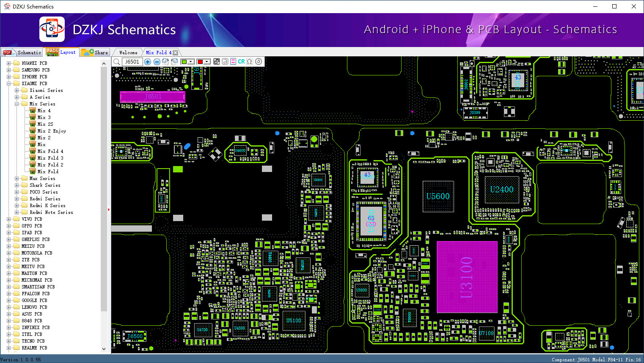
Task: Collapse the XIAOMI PCB tree node
Action: [9, 83]
